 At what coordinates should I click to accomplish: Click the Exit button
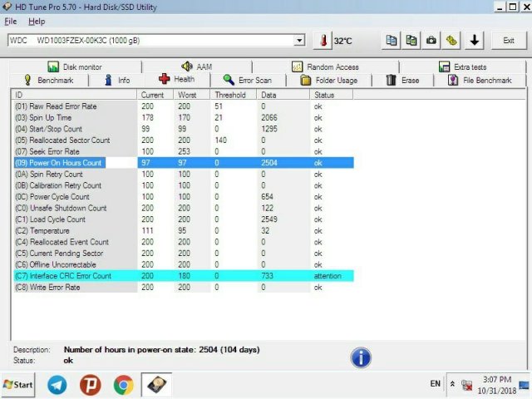click(x=508, y=41)
